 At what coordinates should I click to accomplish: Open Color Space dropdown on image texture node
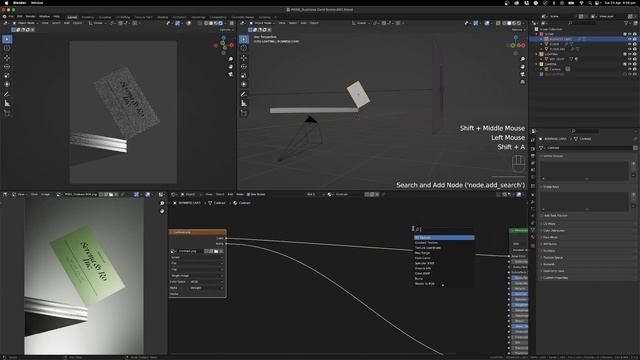click(x=207, y=282)
